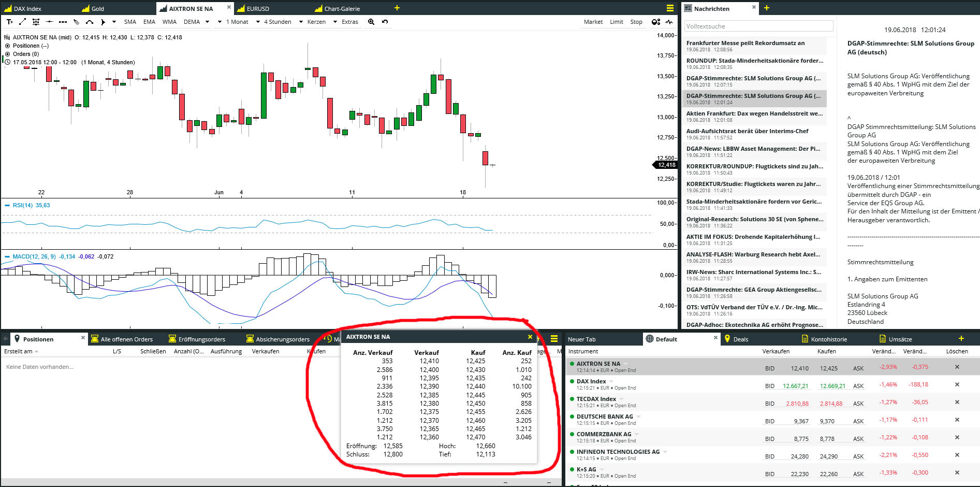980x487 pixels.
Task: Click the Volltextsuche search field
Action: pyautogui.click(x=759, y=26)
